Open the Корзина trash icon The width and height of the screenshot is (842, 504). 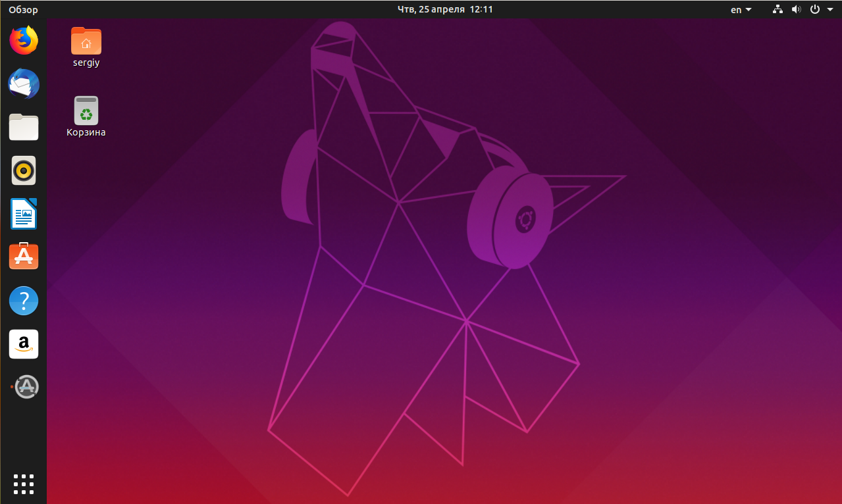coord(86,111)
